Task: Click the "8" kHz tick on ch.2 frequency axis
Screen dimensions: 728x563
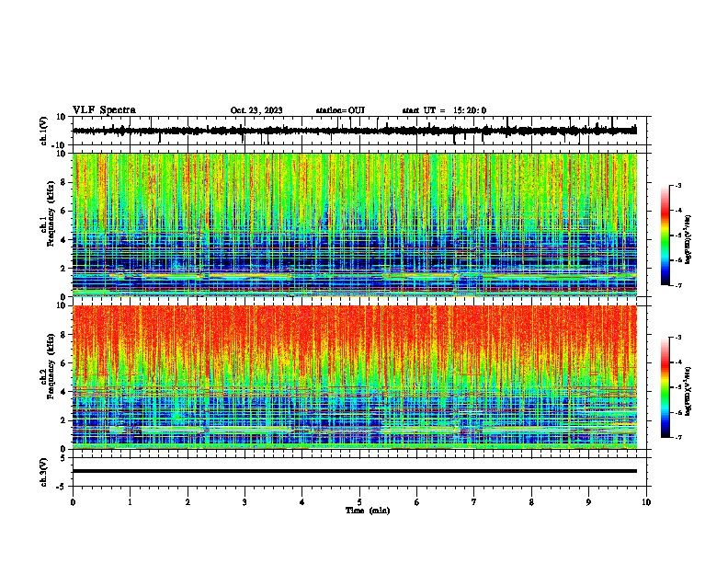Action: point(63,335)
